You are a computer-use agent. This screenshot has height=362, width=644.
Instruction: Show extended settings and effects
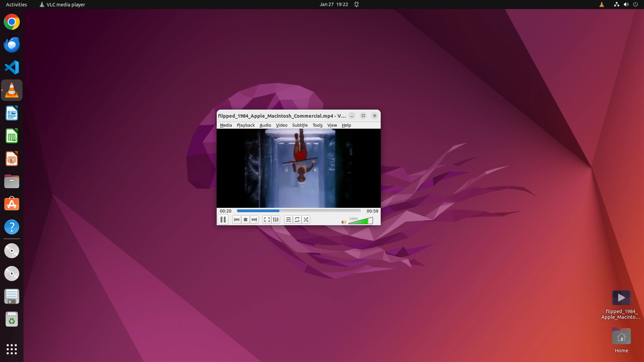(x=276, y=220)
